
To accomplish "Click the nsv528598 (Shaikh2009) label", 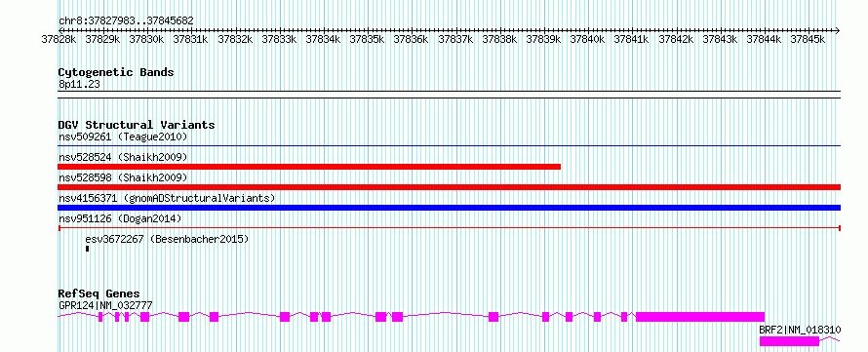I will coord(123,177).
